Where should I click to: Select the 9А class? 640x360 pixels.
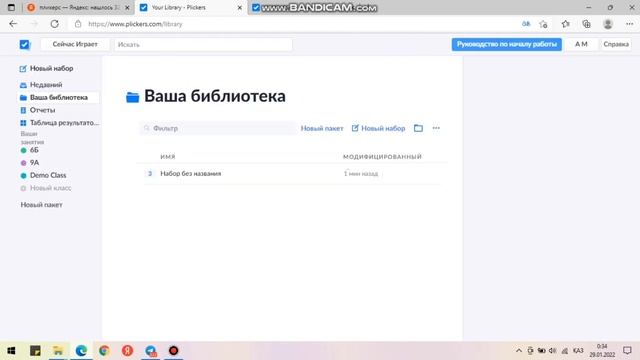click(x=30, y=163)
